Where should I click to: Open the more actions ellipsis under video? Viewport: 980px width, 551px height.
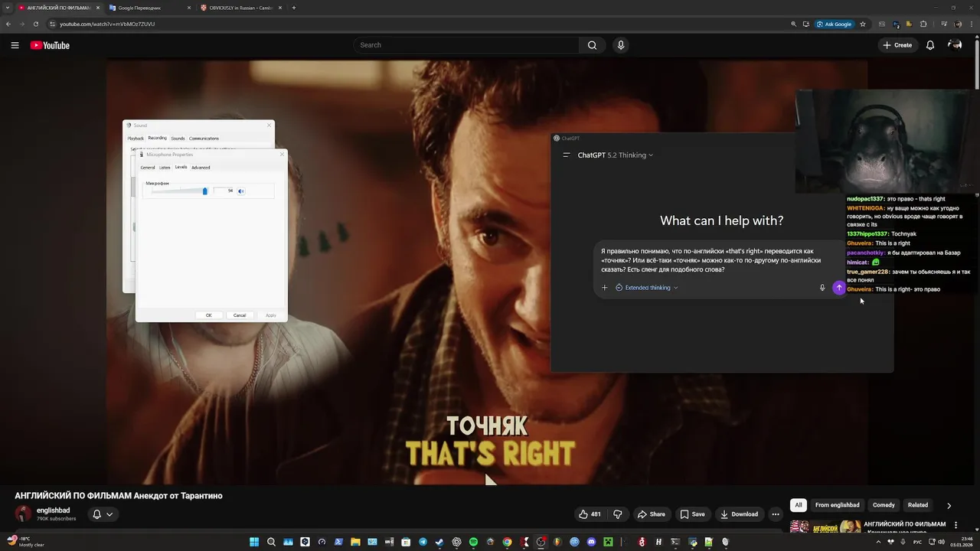(x=776, y=514)
